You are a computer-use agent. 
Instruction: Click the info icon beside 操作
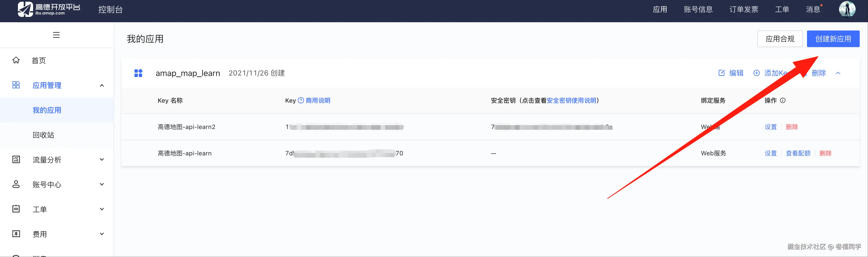783,100
